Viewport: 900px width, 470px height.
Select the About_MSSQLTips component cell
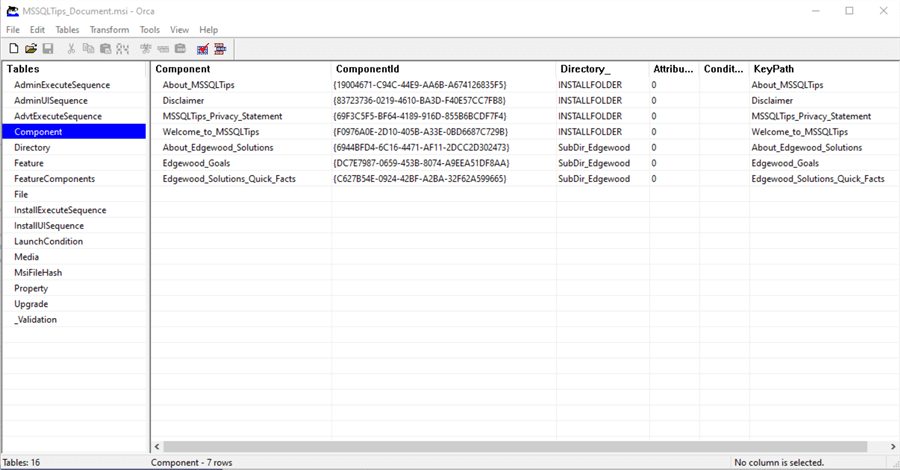pyautogui.click(x=199, y=85)
